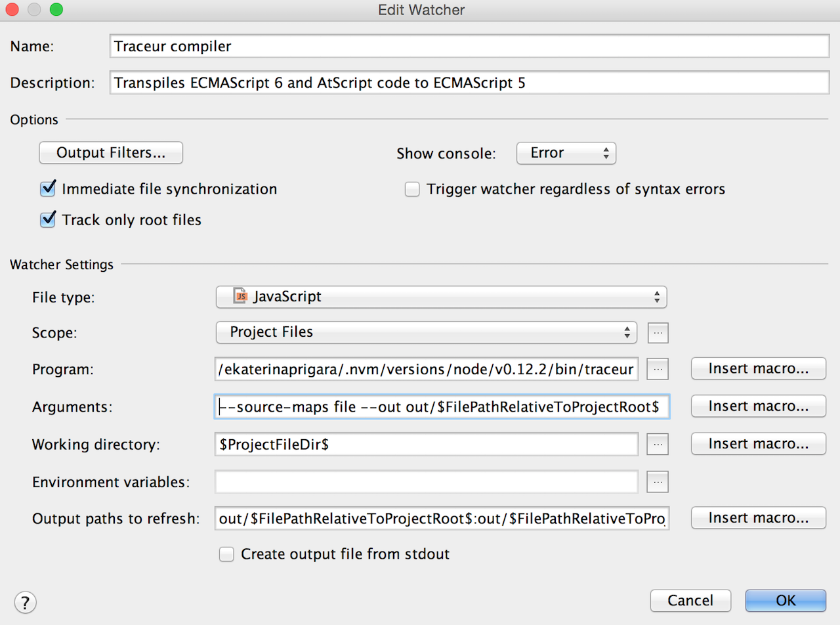Click the Name text field
840x625 pixels.
pyautogui.click(x=469, y=47)
